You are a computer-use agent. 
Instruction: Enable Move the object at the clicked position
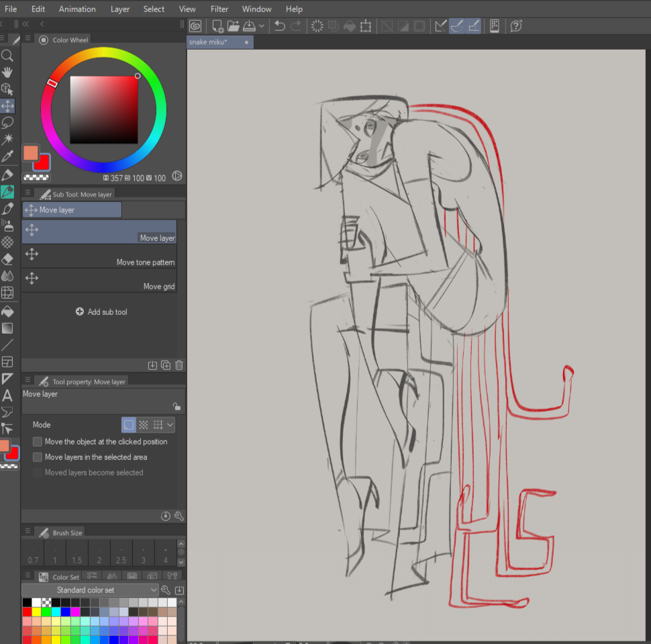point(38,442)
